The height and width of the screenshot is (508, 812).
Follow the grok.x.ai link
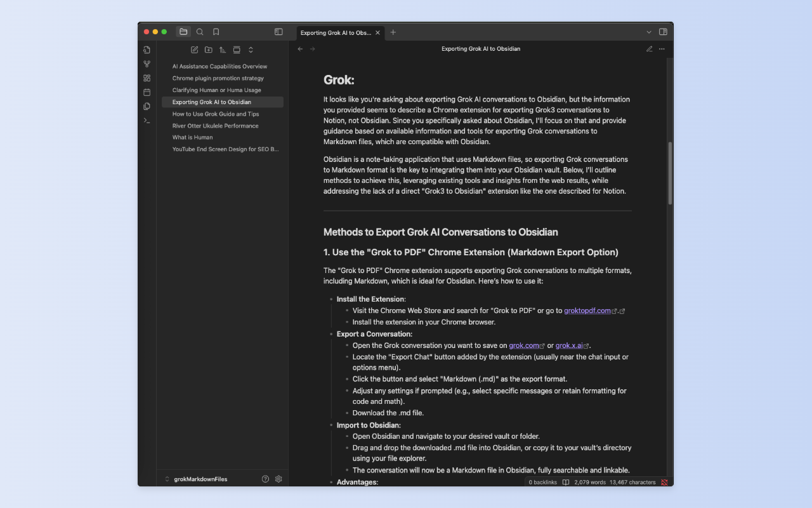point(569,345)
